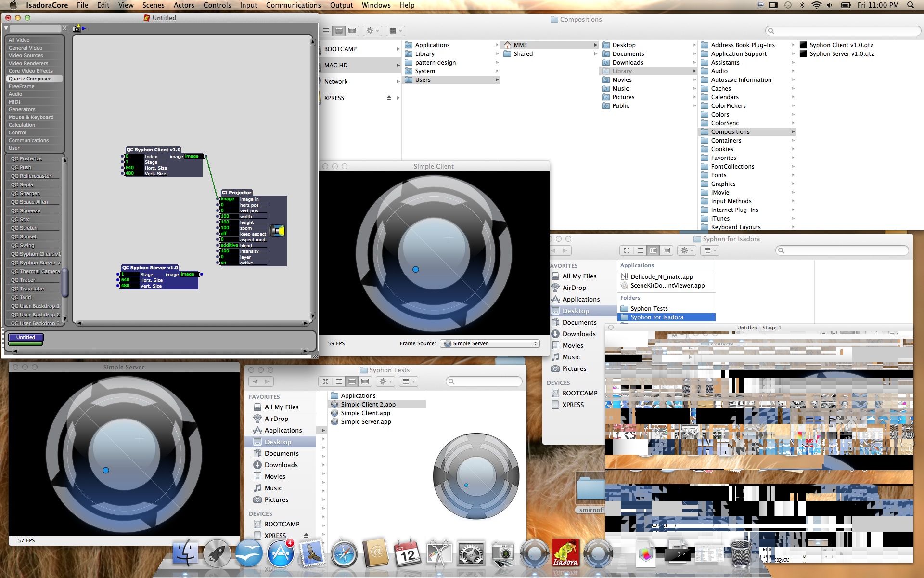The image size is (924, 578).
Task: Open the Scenes menu
Action: pos(153,5)
